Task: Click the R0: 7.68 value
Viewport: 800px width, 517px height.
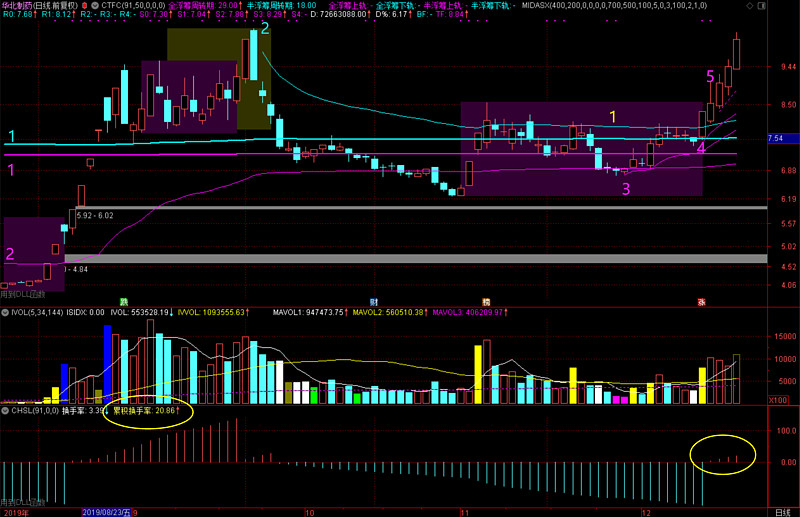Action: pos(20,14)
